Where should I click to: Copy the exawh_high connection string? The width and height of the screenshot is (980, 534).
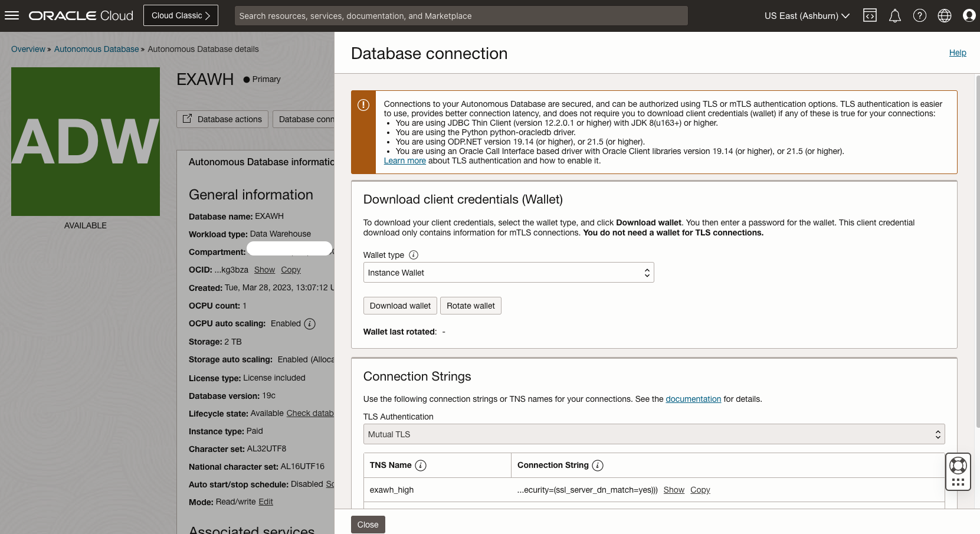(700, 490)
